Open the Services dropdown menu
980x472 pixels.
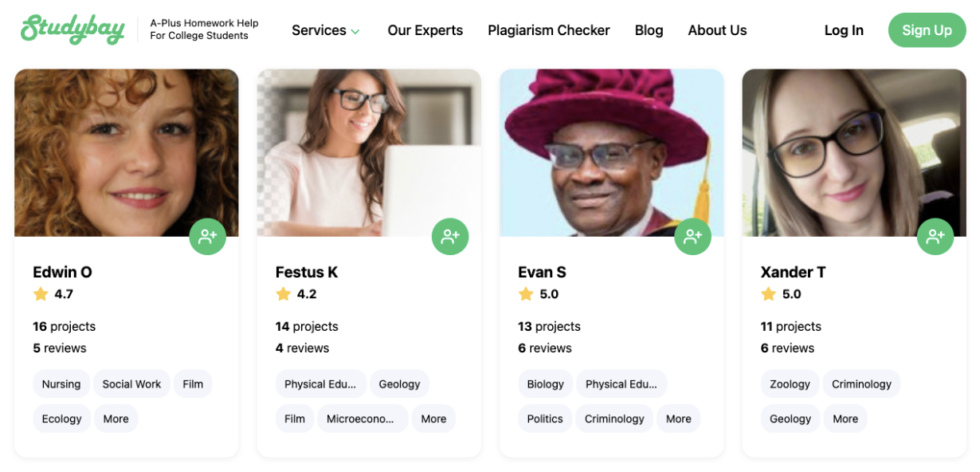[x=325, y=30]
